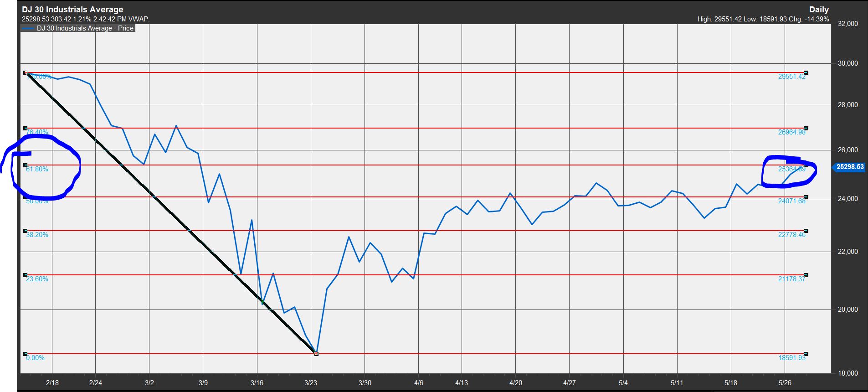Screen dimensions: 868x392
Task: Grab the right-end handle of the 29551.42 line
Action: pos(806,72)
